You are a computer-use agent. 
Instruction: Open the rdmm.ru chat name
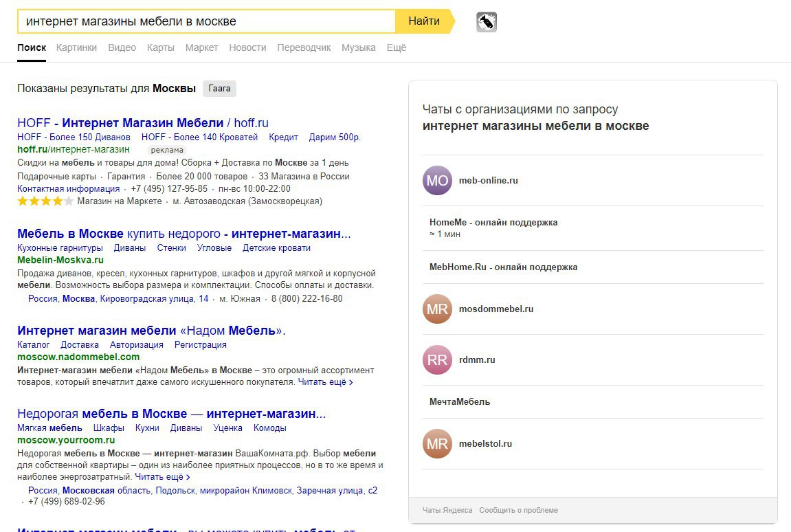(477, 360)
